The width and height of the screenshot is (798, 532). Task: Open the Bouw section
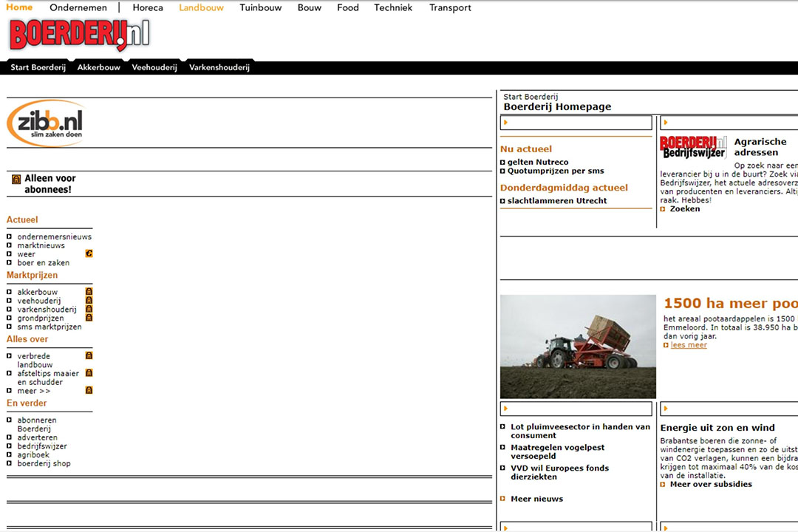point(310,7)
